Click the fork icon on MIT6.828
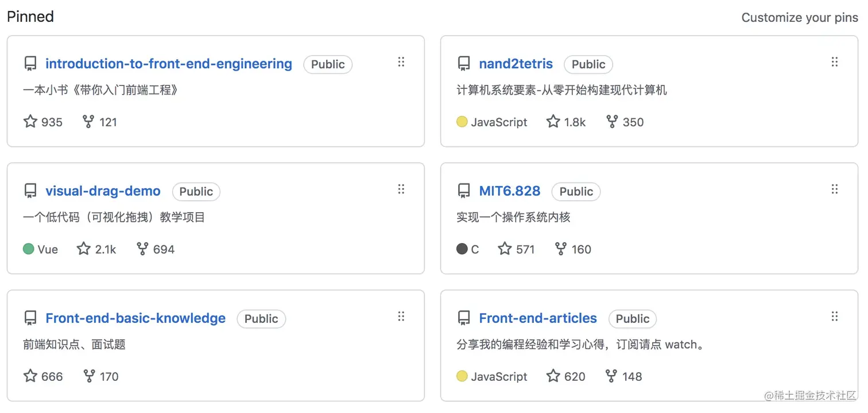 click(x=561, y=249)
